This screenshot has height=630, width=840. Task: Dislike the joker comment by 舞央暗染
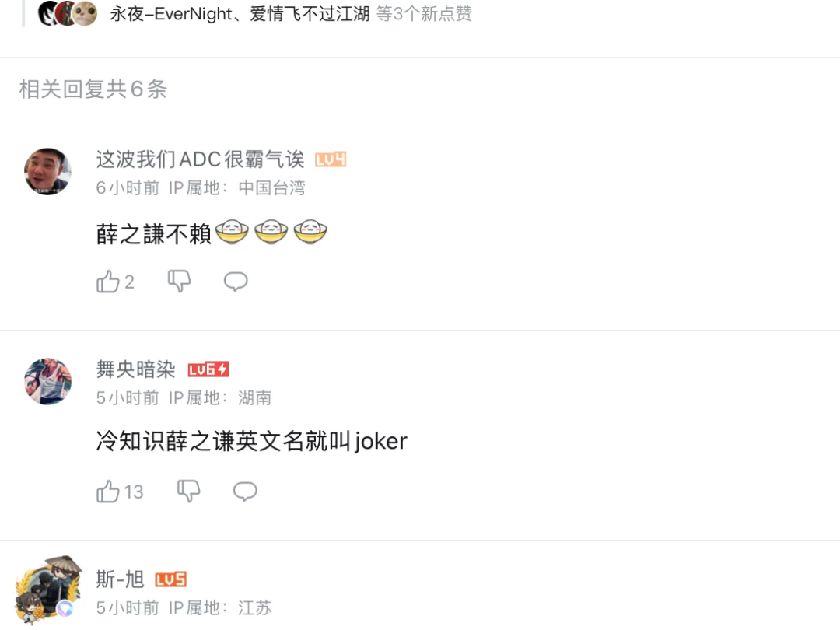[x=188, y=492]
